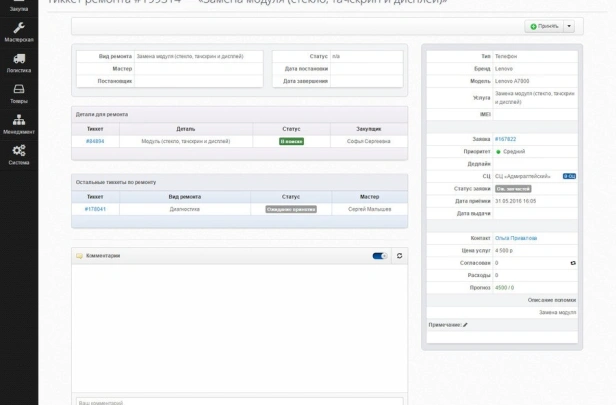Refresh the comments panel

pyautogui.click(x=400, y=256)
